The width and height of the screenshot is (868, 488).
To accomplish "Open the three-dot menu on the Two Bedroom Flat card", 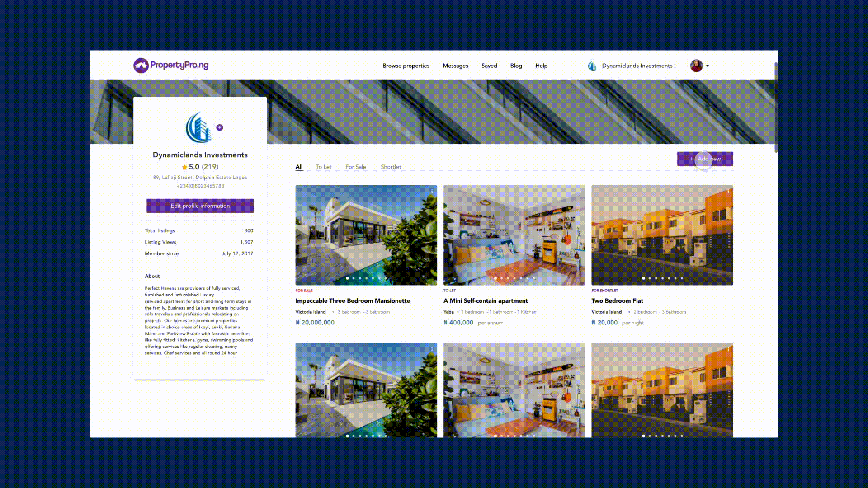I will coord(728,192).
